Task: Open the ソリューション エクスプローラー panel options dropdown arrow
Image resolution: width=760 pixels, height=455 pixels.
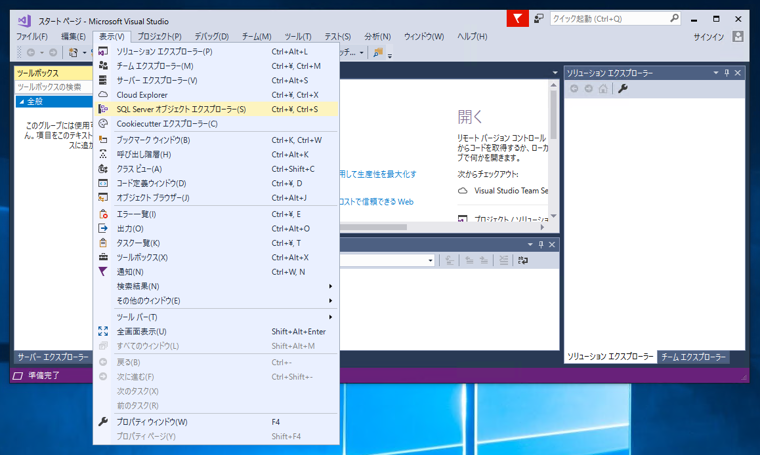Action: [x=716, y=73]
